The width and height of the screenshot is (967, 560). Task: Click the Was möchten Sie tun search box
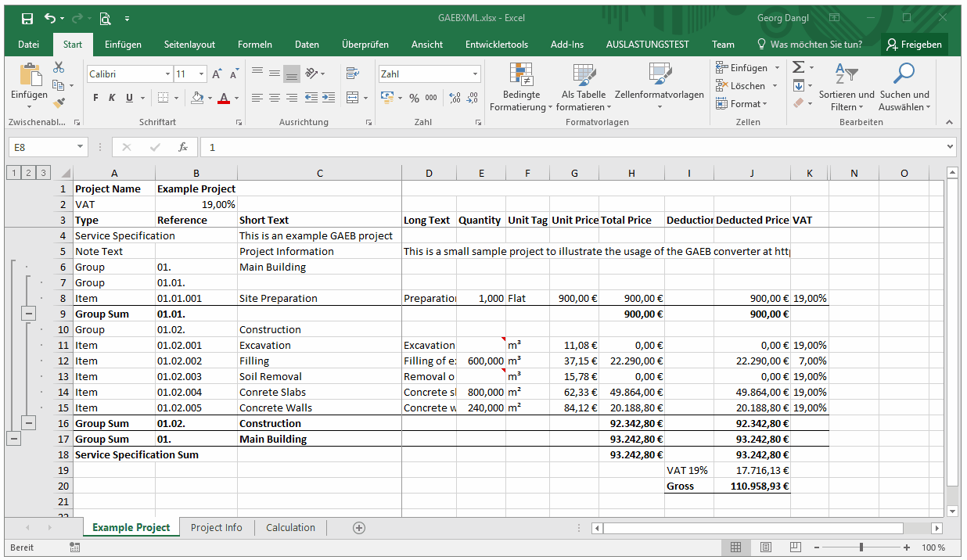(x=810, y=45)
